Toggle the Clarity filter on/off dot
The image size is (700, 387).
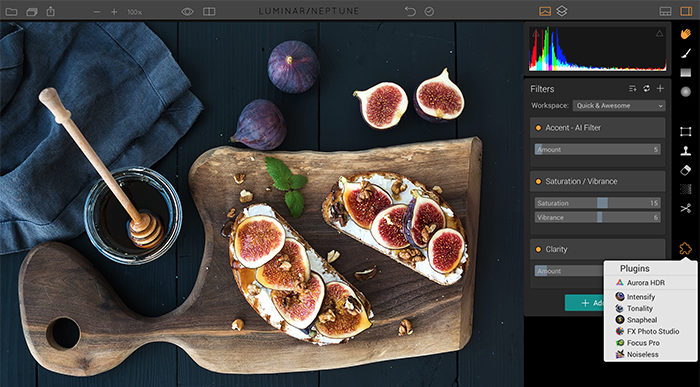pyautogui.click(x=538, y=250)
